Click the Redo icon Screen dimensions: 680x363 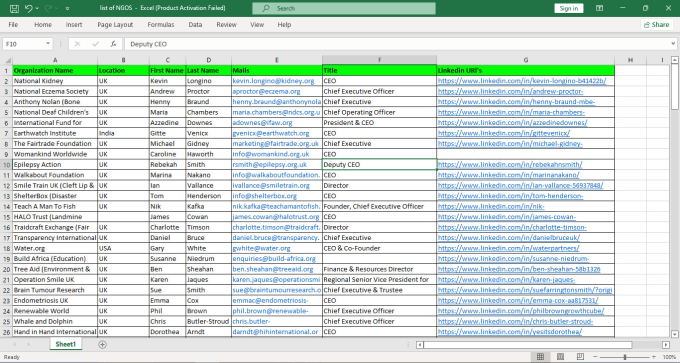click(49, 8)
